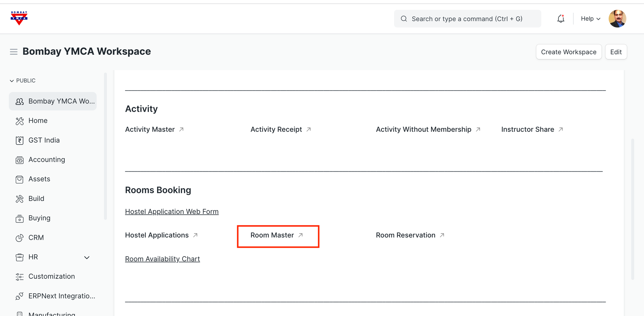Open the user profile avatar
Image resolution: width=644 pixels, height=316 pixels.
[x=617, y=19]
